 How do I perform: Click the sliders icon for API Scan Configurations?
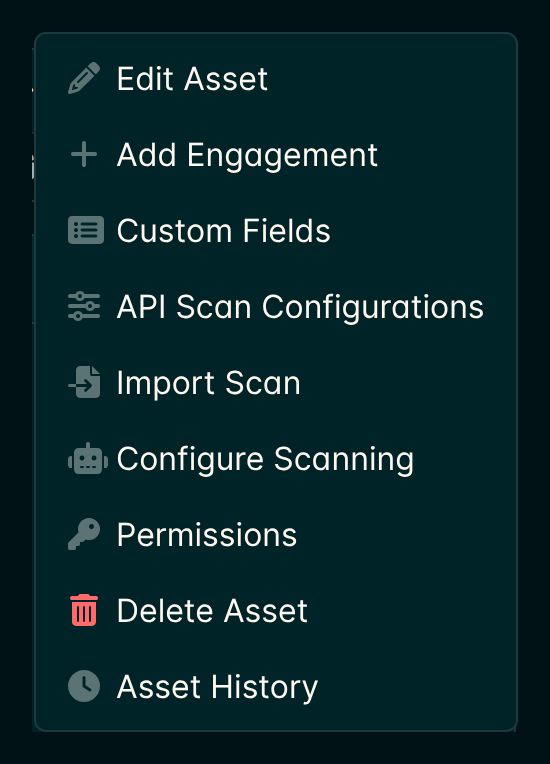click(84, 306)
